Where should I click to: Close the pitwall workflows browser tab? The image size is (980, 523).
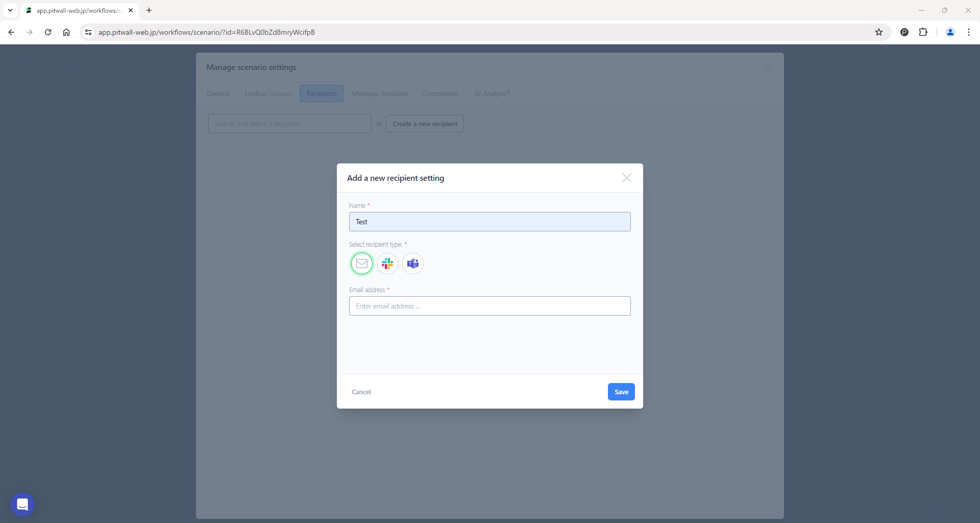pos(131,10)
